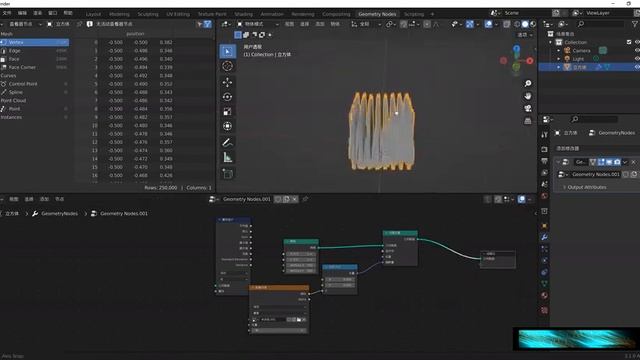Viewport: 640px width, 360px height.
Task: Click the properties search field
Action: pyautogui.click(x=594, y=119)
